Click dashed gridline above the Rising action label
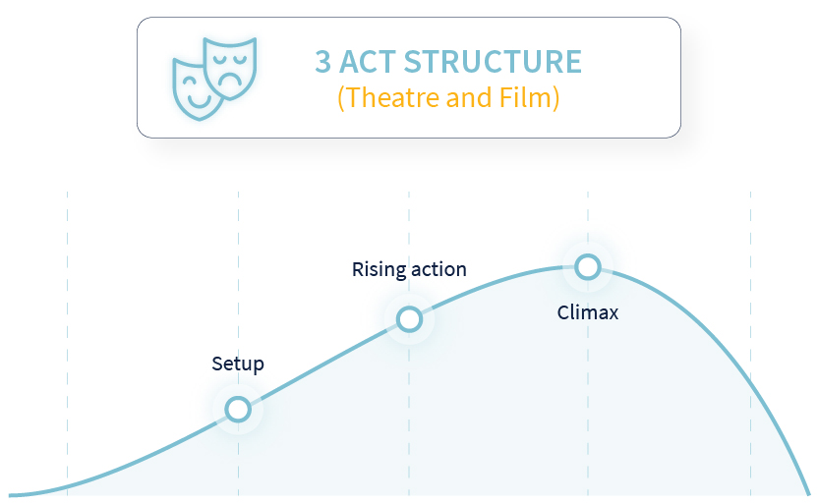This screenshot has height=504, width=818. 409,224
